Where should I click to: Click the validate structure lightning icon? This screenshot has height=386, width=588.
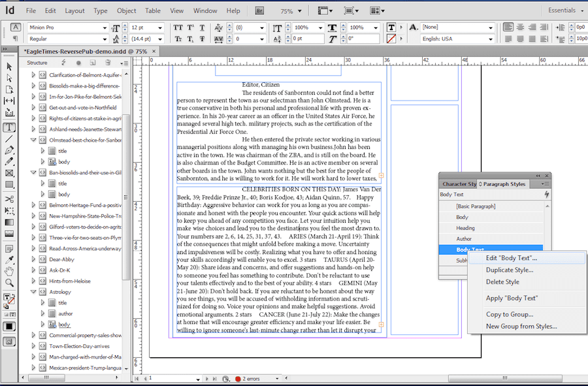tap(63, 63)
